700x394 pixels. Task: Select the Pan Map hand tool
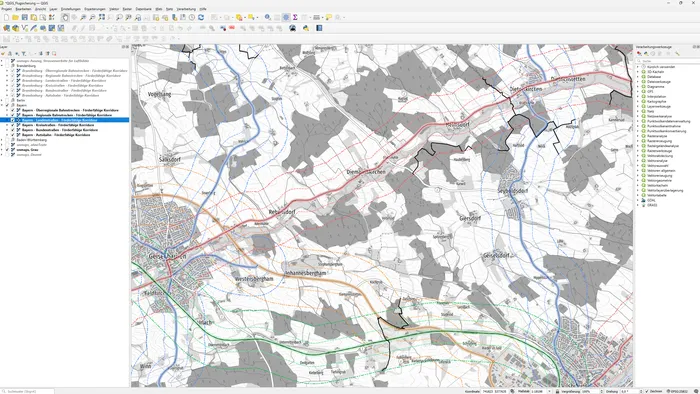pos(65,17)
